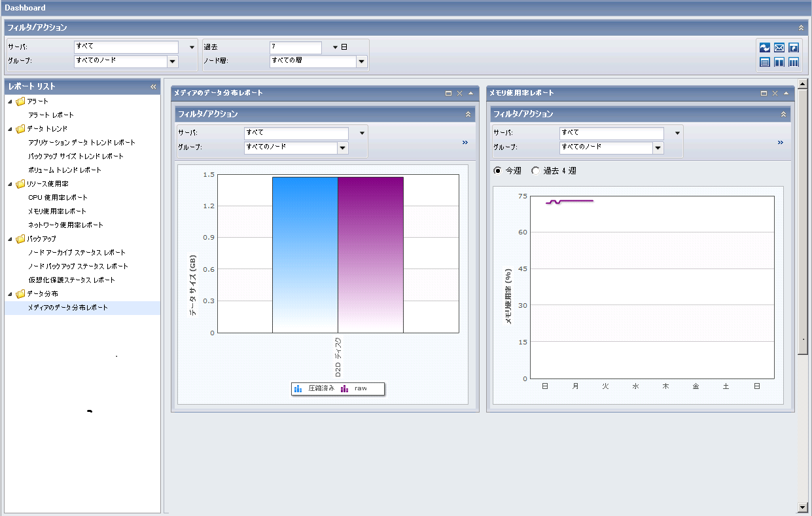Click the 過去 days input field

(x=295, y=47)
